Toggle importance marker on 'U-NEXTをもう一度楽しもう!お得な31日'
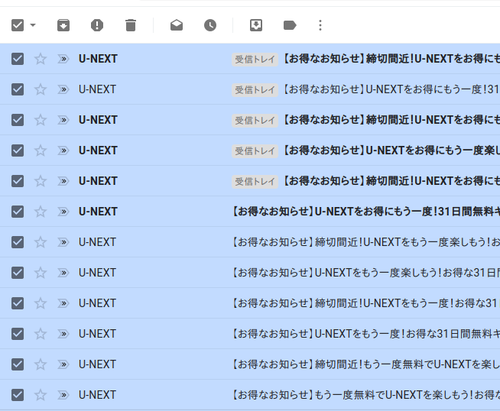Image resolution: width=500 pixels, height=411 pixels. (63, 273)
